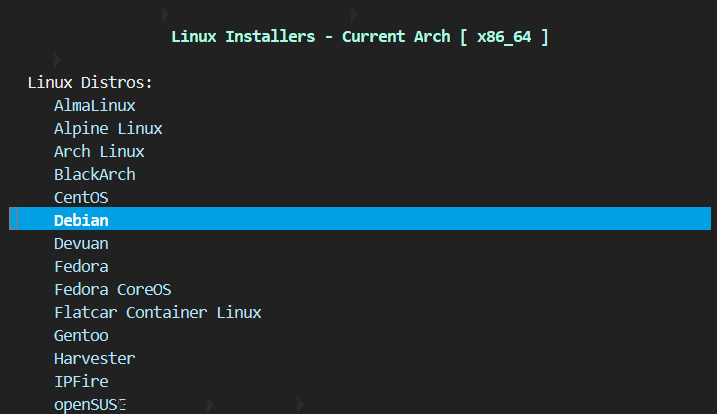This screenshot has width=717, height=414.
Task: Click the highlighted Debian entry
Action: tap(81, 220)
